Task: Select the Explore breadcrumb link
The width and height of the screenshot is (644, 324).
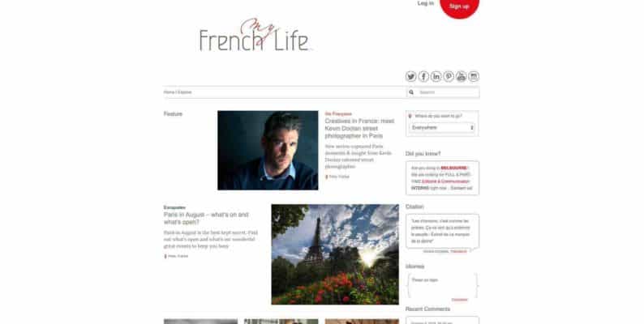Action: tap(185, 92)
